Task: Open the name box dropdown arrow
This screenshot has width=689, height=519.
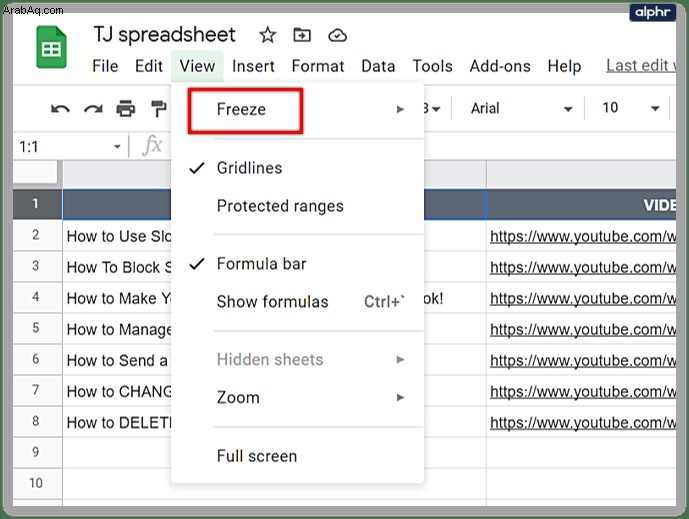Action: (117, 147)
